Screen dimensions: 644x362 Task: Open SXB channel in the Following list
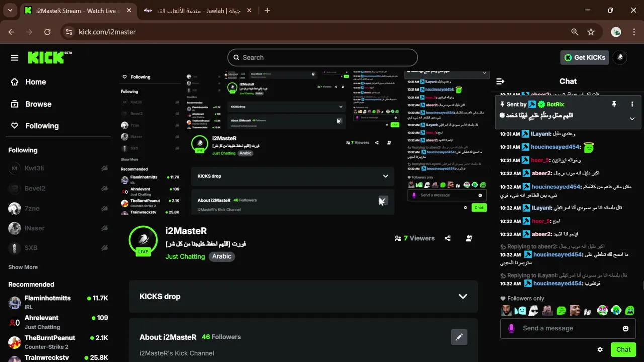[58, 248]
